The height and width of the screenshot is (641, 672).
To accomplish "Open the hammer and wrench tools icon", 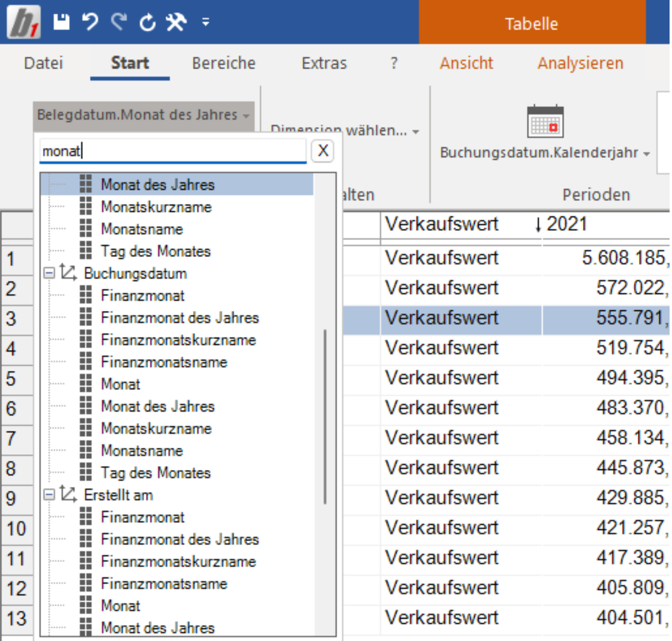I will pos(176,22).
